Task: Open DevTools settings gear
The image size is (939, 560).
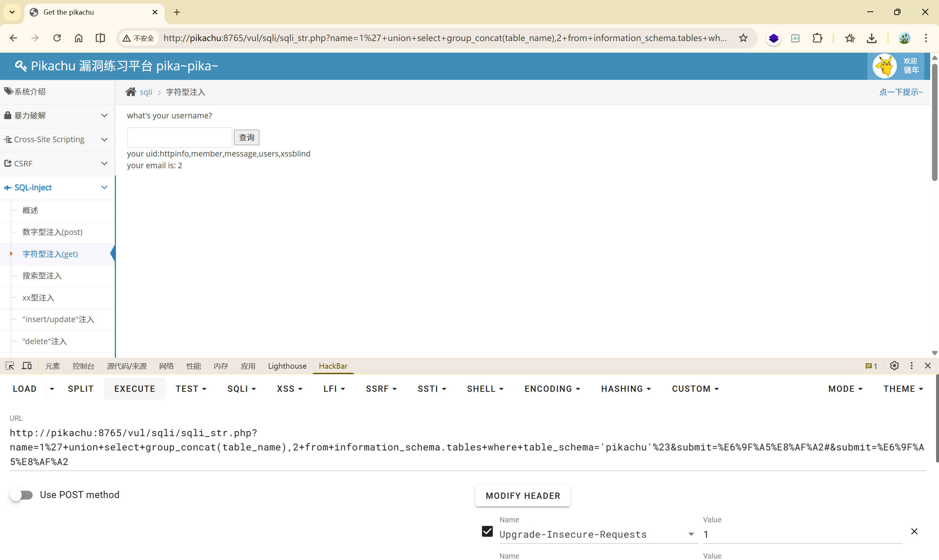Action: pyautogui.click(x=894, y=366)
